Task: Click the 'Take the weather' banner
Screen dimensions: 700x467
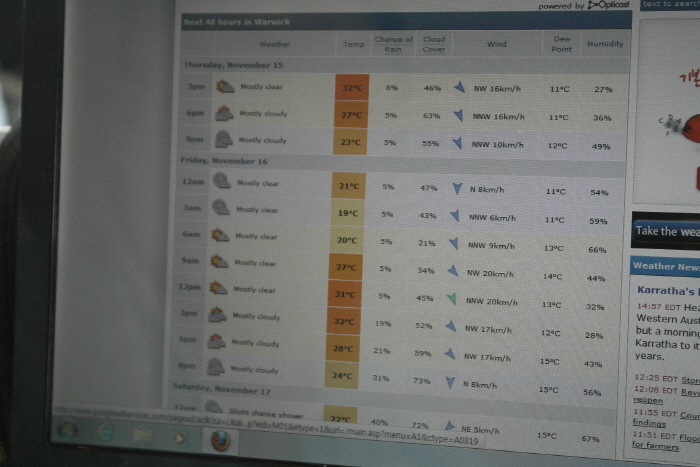Action: coord(665,231)
